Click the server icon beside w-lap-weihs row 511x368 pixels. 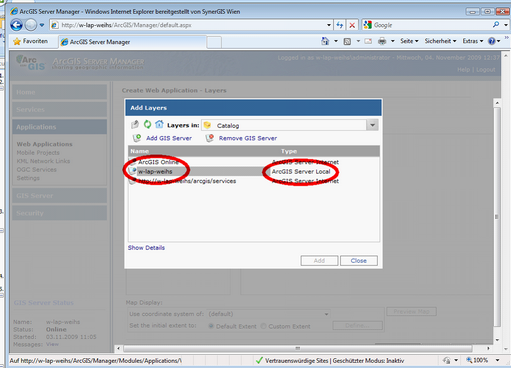(133, 171)
